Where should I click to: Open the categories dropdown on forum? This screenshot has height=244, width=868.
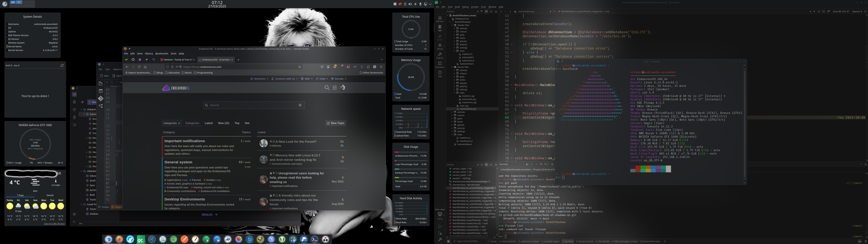coord(172,123)
